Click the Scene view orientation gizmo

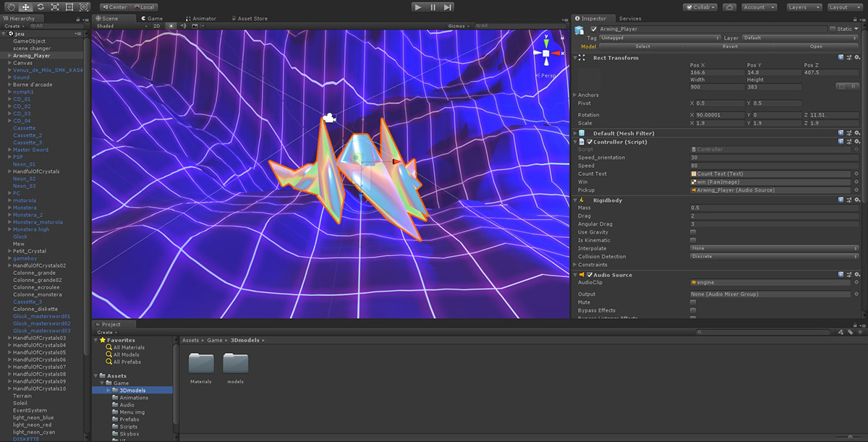click(x=547, y=53)
